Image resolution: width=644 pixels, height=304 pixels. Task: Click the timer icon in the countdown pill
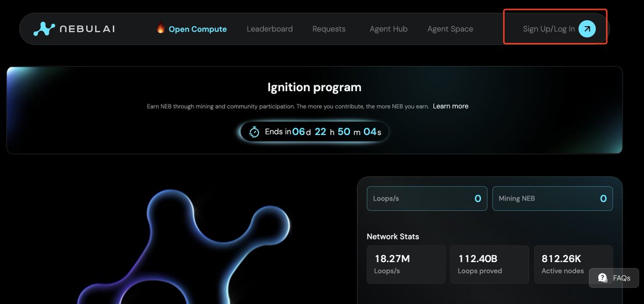coord(254,132)
